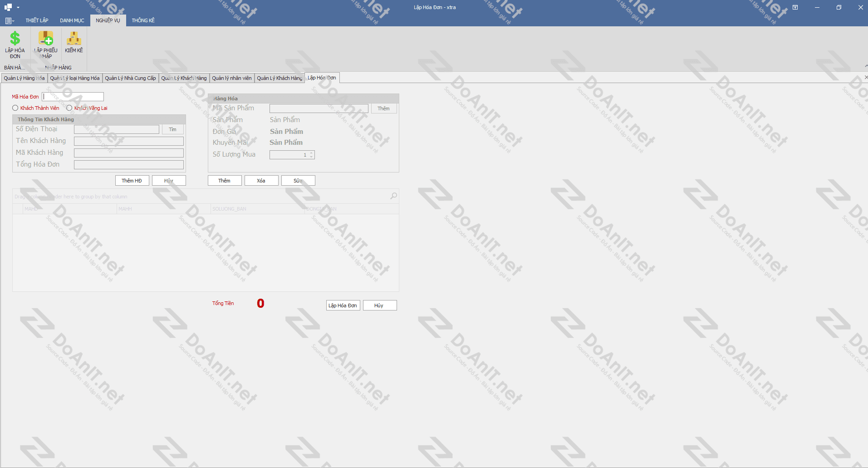Select the Lập Hóa Đơn document tab
Screen dimensions: 868x468
coord(322,78)
